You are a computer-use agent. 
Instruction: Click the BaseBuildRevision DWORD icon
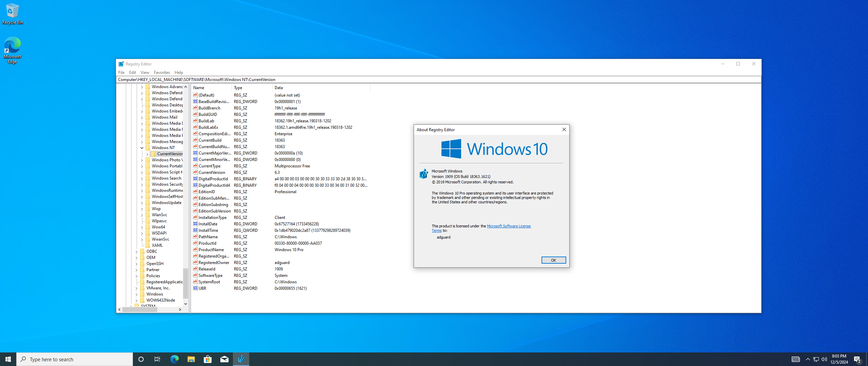coord(195,102)
